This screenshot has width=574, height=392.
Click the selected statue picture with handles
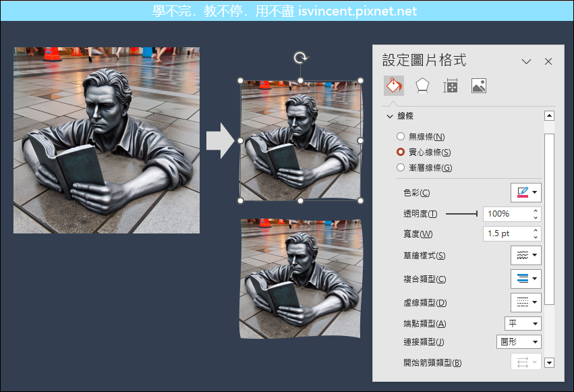point(300,140)
